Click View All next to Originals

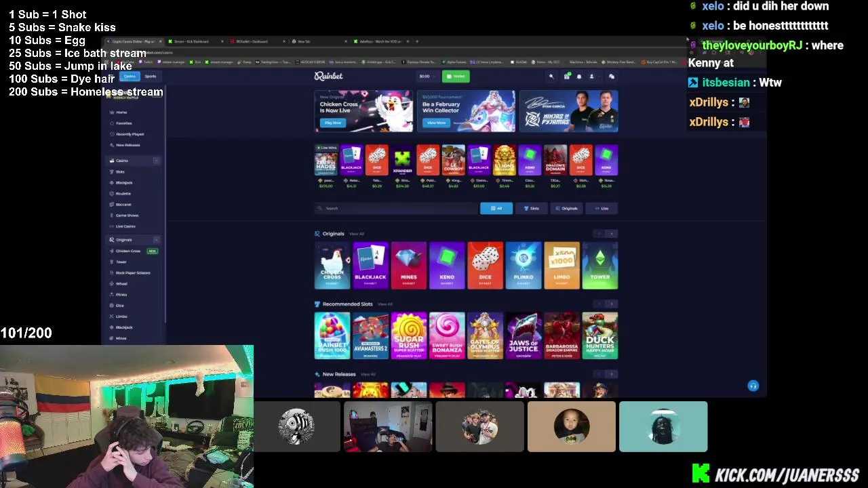point(357,234)
